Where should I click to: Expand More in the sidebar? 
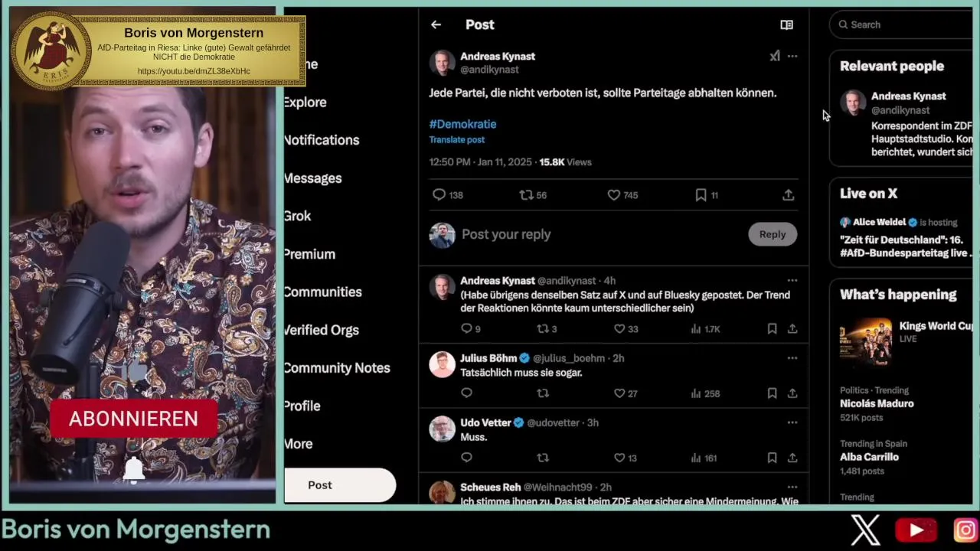point(299,444)
